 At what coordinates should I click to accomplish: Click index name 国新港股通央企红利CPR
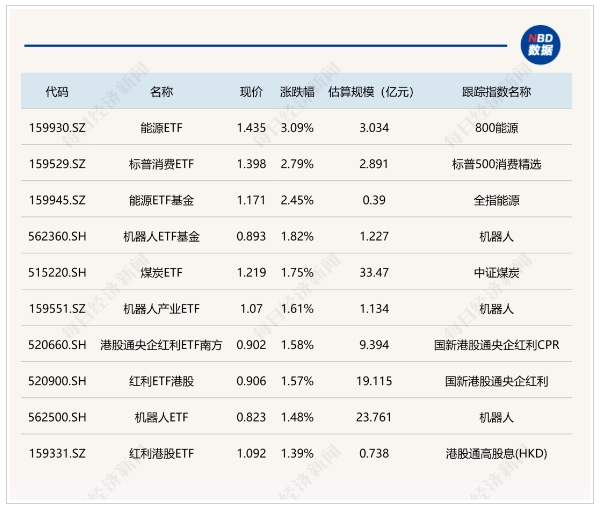click(x=496, y=345)
